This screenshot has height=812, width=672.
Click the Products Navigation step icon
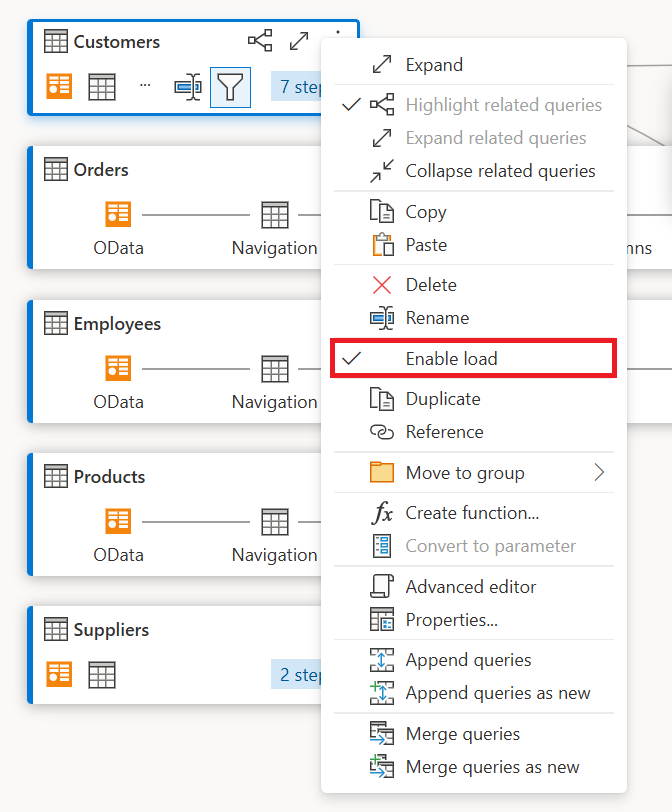point(275,521)
